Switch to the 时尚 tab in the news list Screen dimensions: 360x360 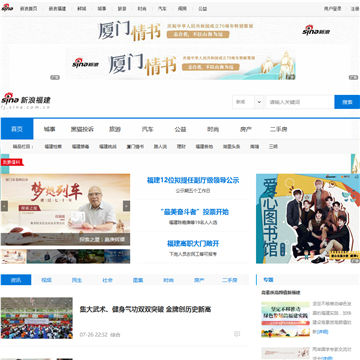[168, 280]
